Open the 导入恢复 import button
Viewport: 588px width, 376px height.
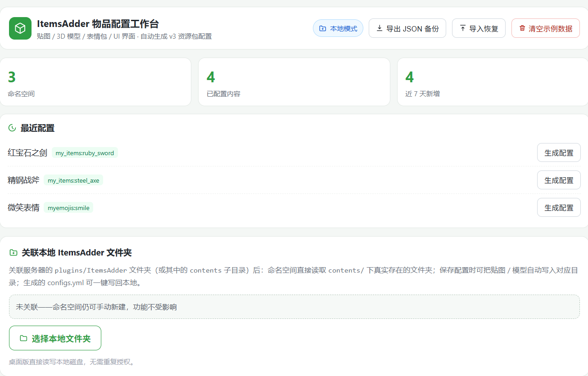click(479, 28)
